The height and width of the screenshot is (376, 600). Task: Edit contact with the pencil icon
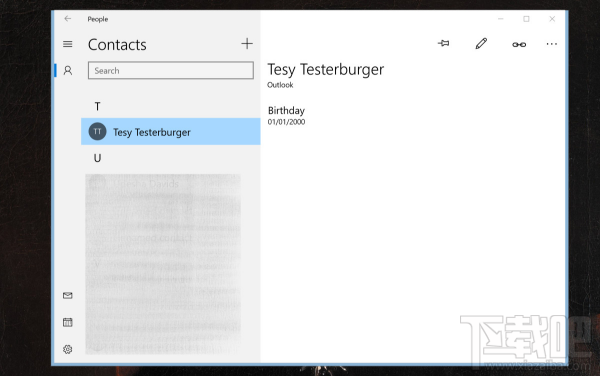(x=481, y=44)
